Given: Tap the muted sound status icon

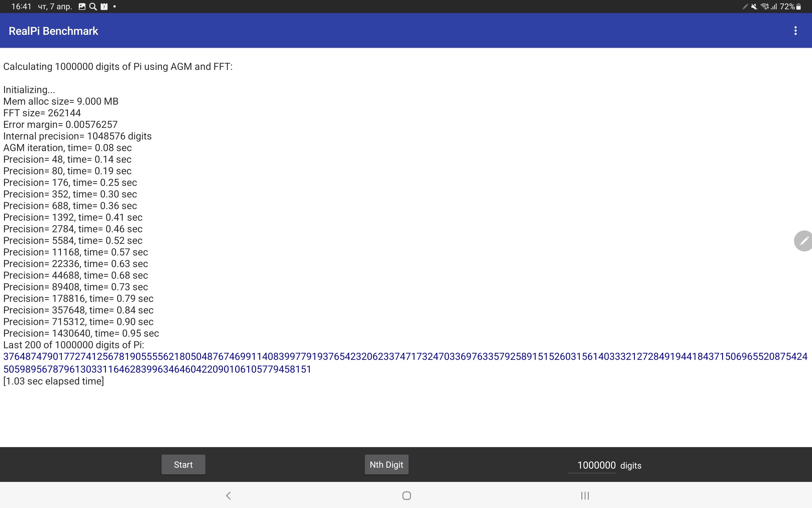Looking at the screenshot, I should pos(754,6).
